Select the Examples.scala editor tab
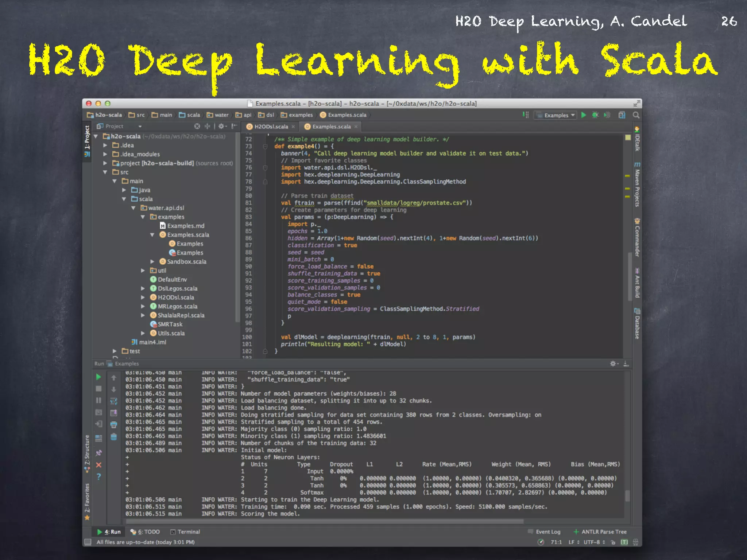Image resolution: width=747 pixels, height=560 pixels. tap(331, 127)
